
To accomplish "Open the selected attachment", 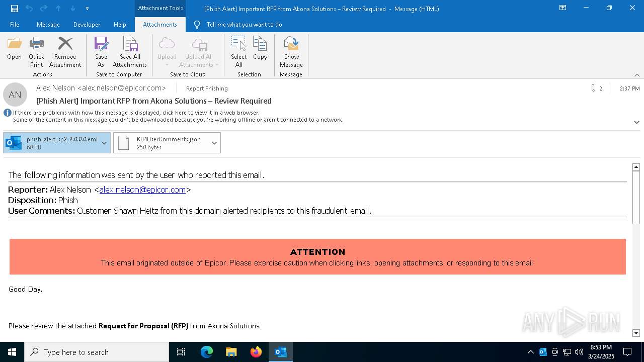I will click(x=14, y=49).
